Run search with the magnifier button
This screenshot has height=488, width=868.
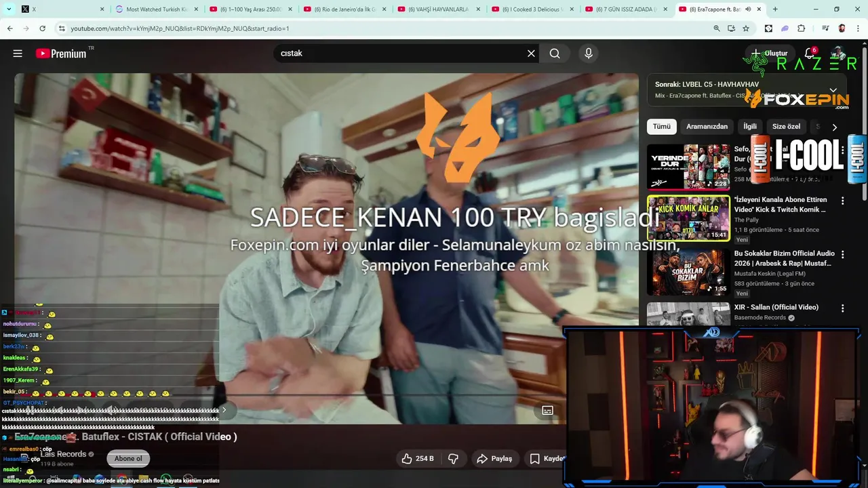(555, 54)
